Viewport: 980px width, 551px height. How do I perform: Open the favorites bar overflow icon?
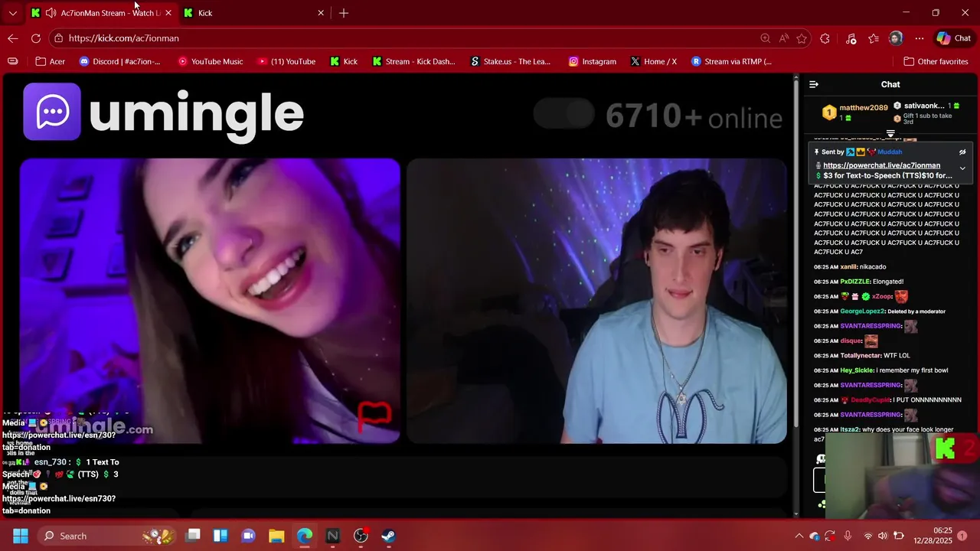[x=13, y=61]
